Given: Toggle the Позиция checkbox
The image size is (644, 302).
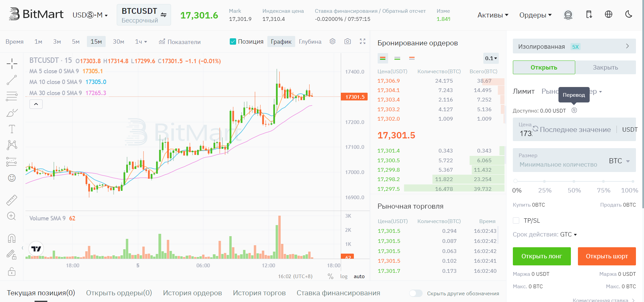Looking at the screenshot, I should click(233, 41).
